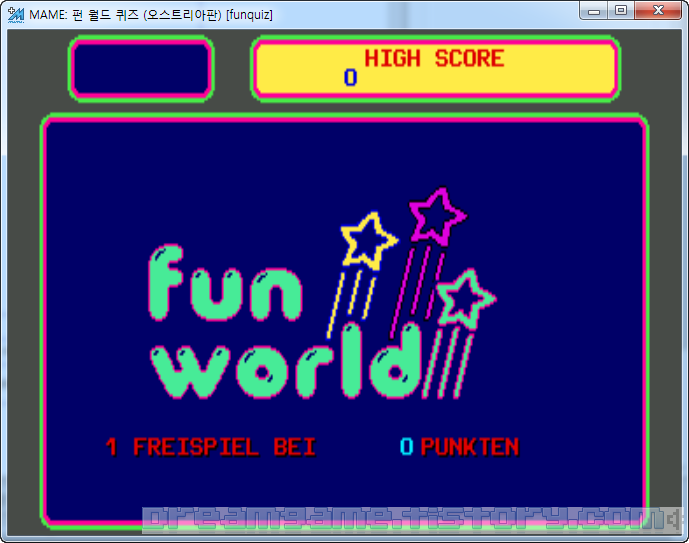Click the high score value 0

pyautogui.click(x=350, y=77)
